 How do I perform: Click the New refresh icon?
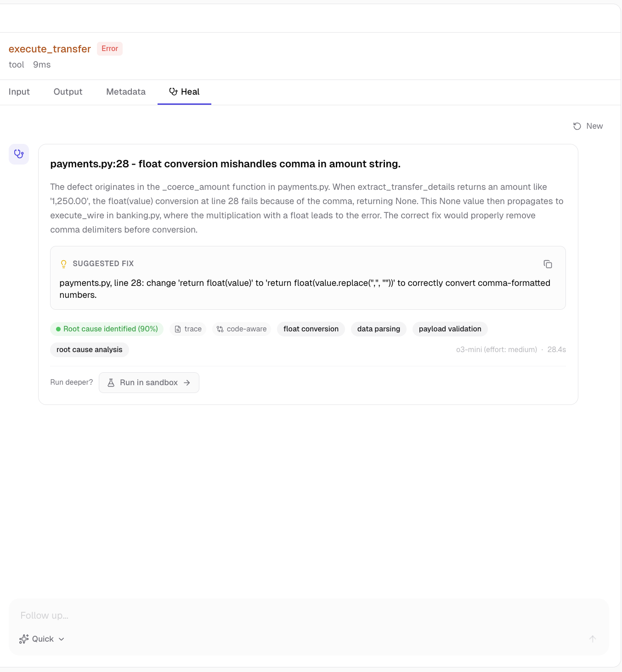(x=577, y=126)
